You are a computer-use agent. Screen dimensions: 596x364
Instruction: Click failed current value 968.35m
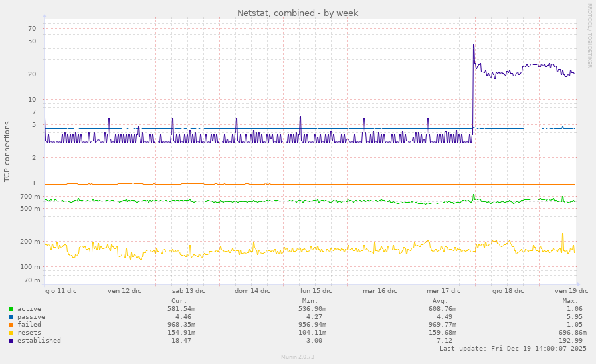[x=181, y=325]
